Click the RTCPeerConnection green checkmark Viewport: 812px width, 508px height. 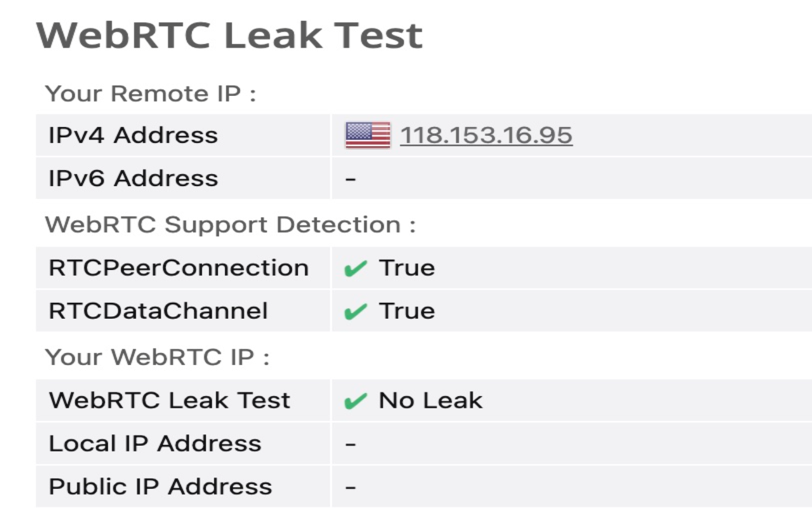click(x=355, y=269)
